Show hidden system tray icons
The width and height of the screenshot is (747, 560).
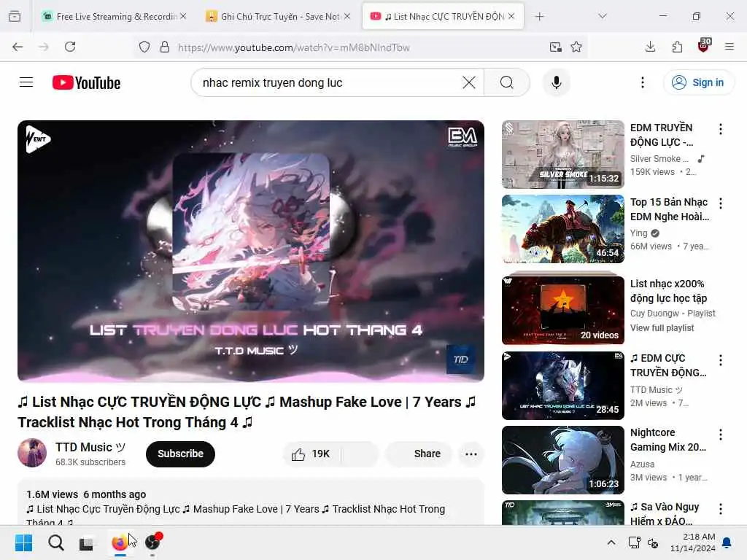point(611,542)
